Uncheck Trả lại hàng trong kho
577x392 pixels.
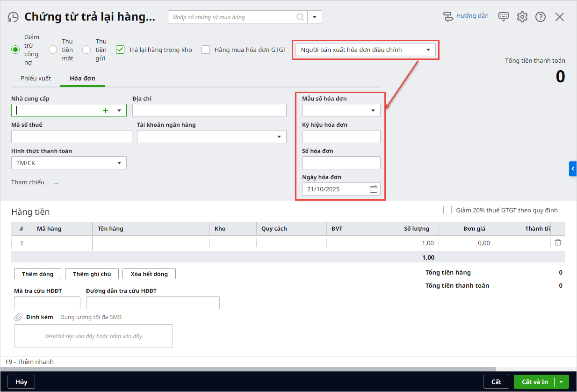click(120, 50)
